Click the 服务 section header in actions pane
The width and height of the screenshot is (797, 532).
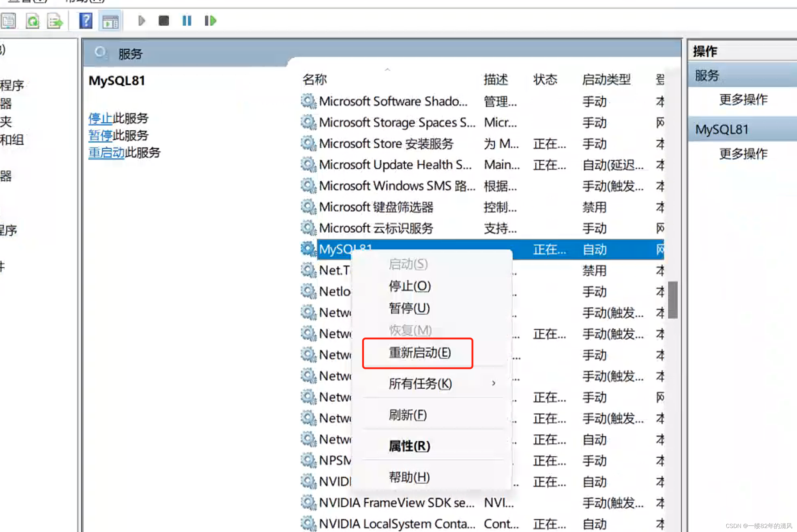tap(742, 75)
